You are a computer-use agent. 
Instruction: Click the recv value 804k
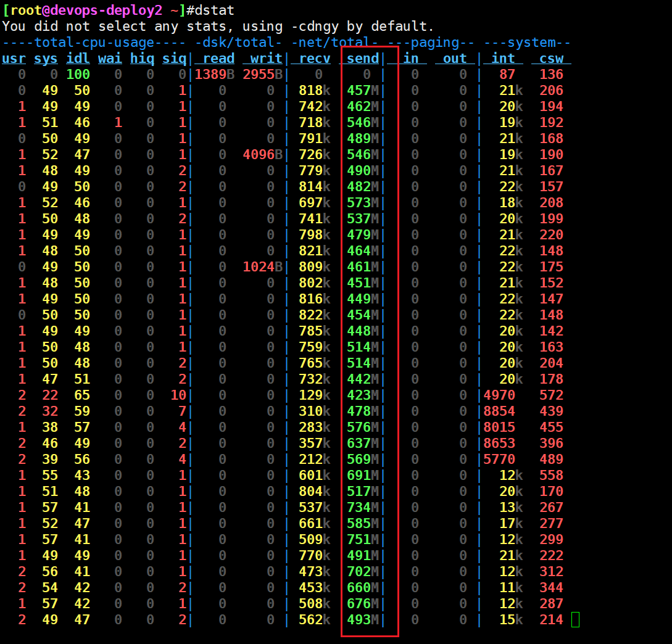[x=315, y=492]
